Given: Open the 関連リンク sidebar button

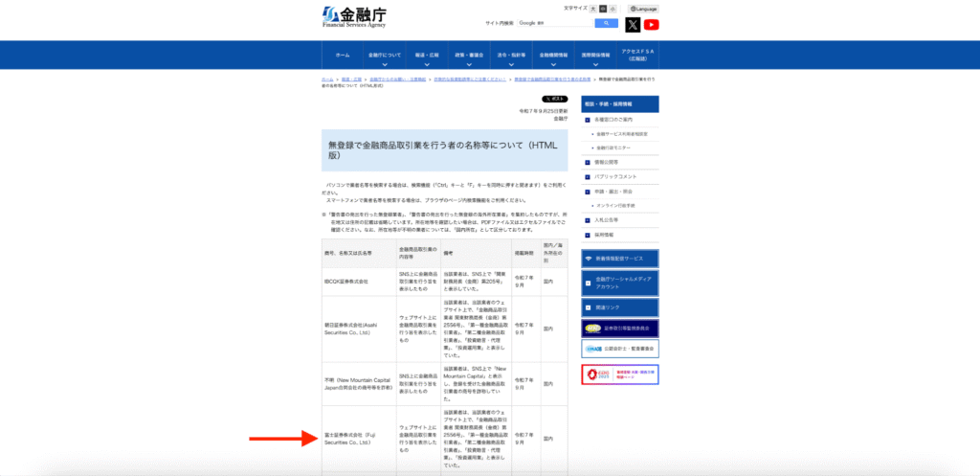Looking at the screenshot, I should [x=620, y=307].
